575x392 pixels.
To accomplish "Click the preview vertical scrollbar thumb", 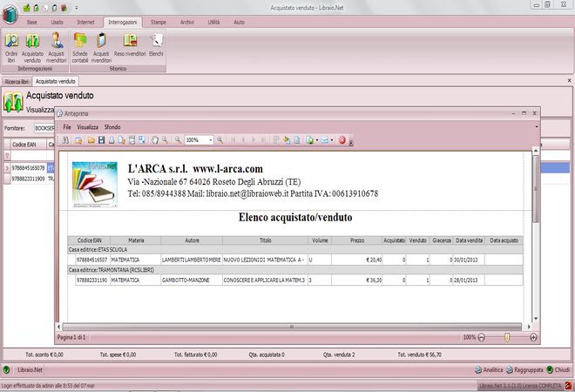I will coord(536,189).
